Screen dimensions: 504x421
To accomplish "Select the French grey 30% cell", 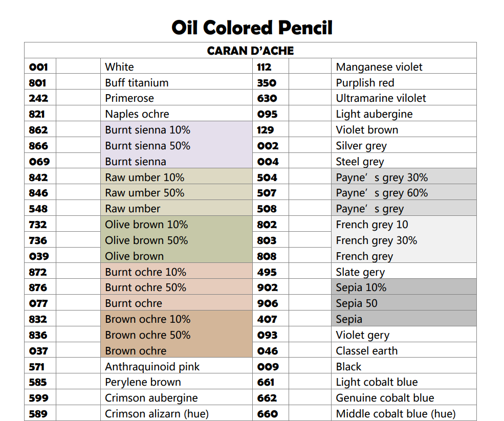I will (404, 240).
